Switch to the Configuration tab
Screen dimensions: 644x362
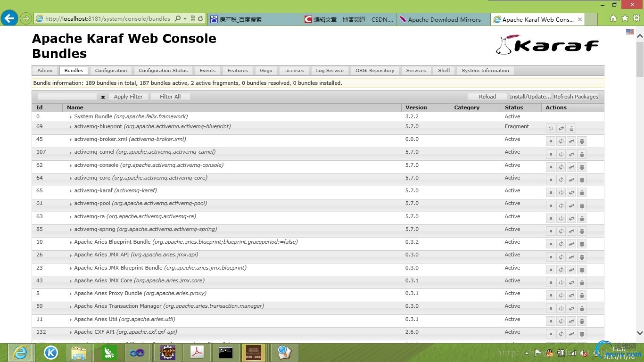click(x=111, y=71)
